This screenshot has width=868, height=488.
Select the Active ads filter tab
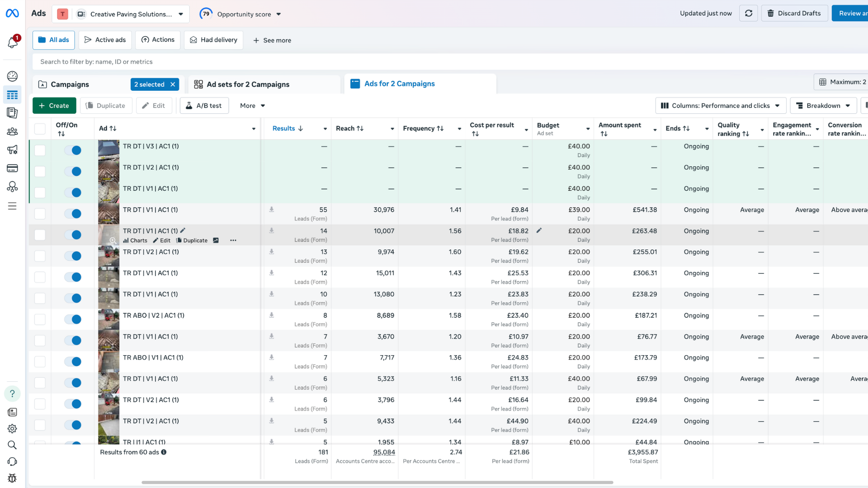tap(105, 40)
